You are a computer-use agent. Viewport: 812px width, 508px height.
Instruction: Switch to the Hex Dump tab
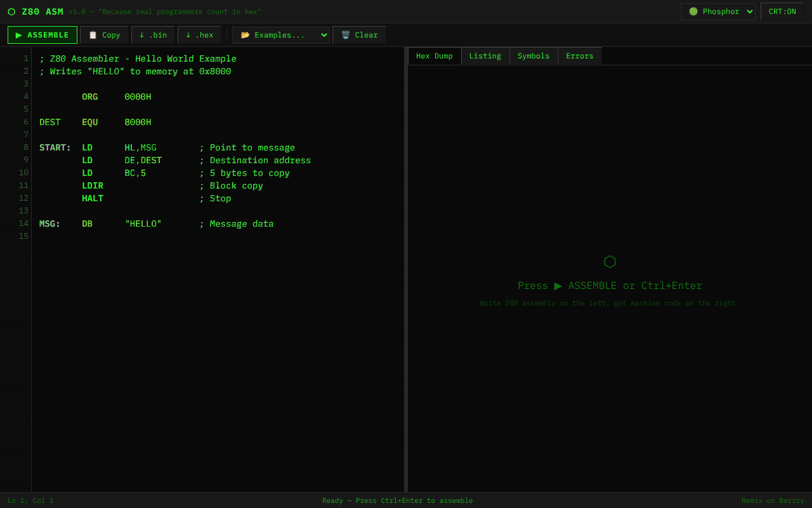(x=435, y=56)
